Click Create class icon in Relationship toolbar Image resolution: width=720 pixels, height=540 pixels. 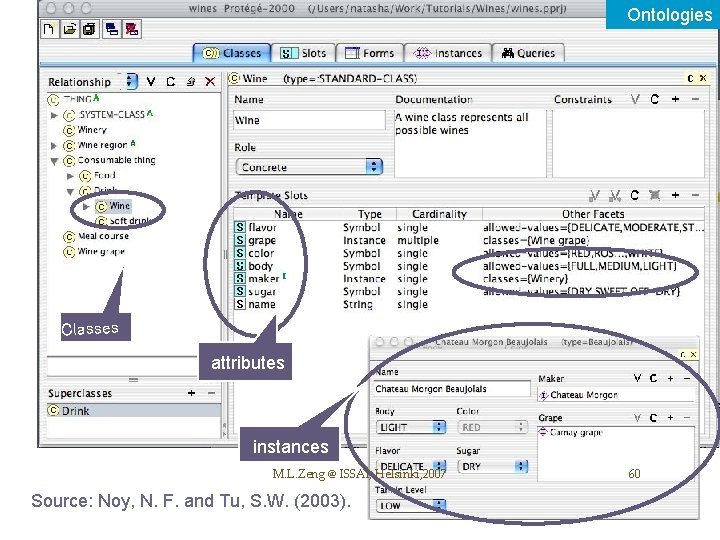coord(171,82)
